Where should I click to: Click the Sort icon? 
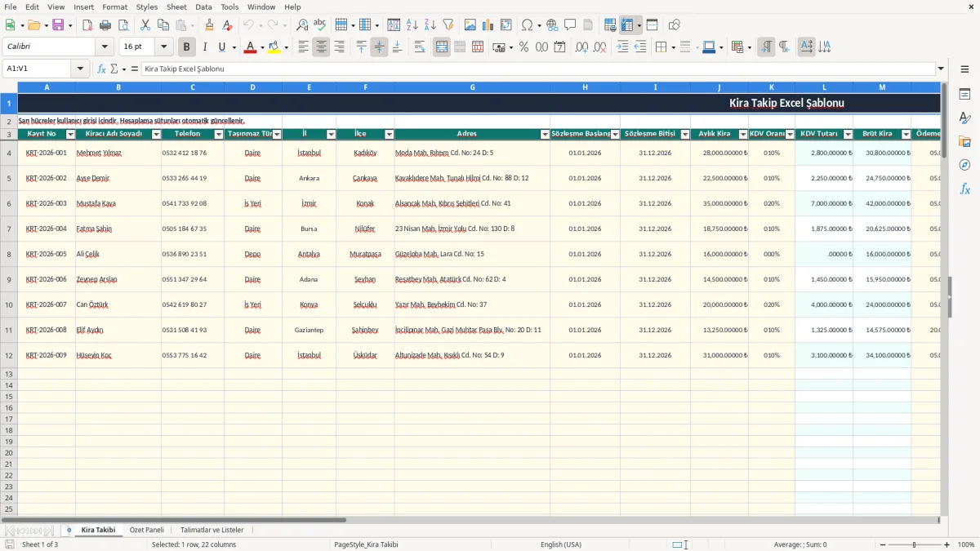(394, 25)
